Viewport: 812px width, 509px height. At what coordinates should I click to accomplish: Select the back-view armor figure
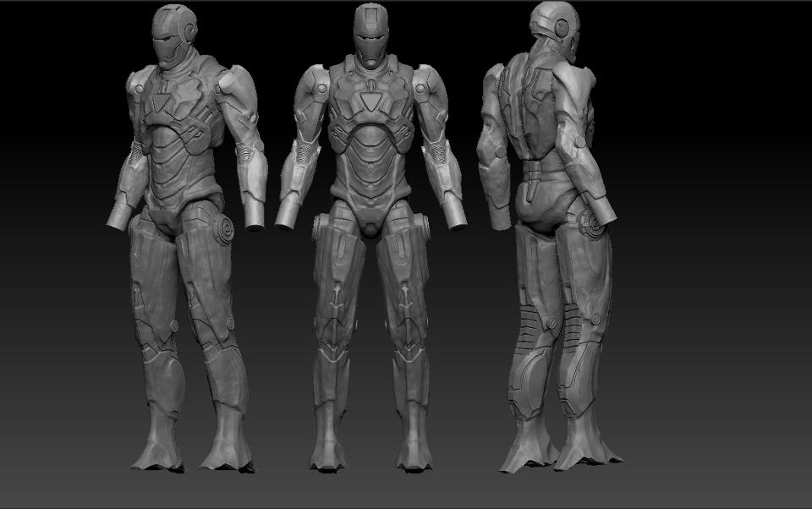551,237
